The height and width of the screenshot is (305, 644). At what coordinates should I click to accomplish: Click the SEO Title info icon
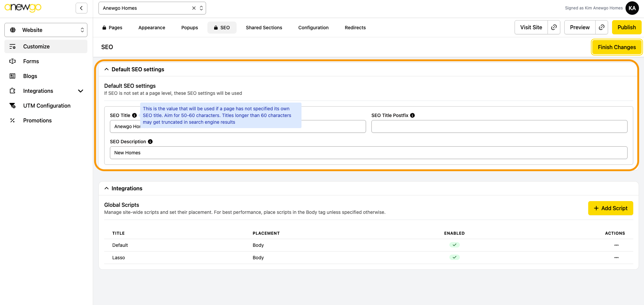click(134, 115)
